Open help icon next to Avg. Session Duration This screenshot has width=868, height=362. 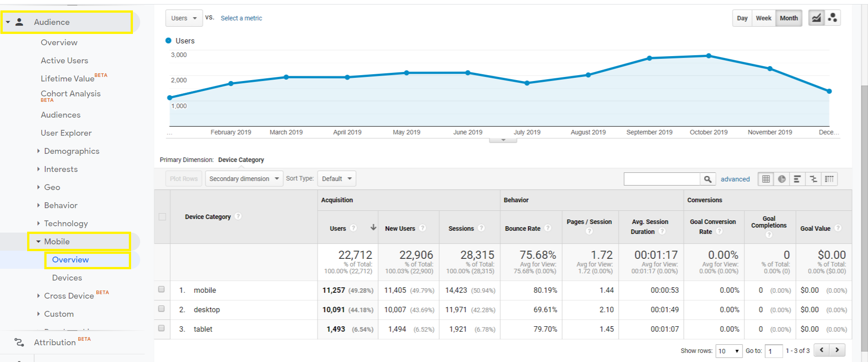662,231
